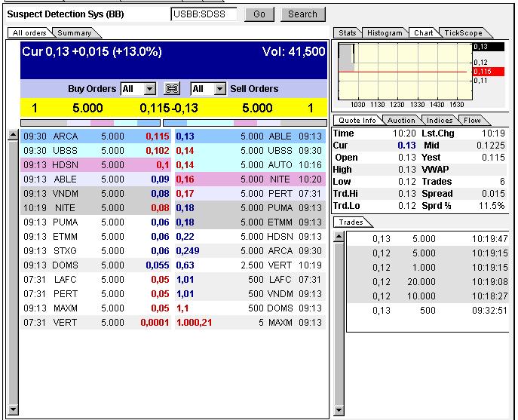The width and height of the screenshot is (518, 420).
Task: Select the Trades tab
Action: pos(351,222)
